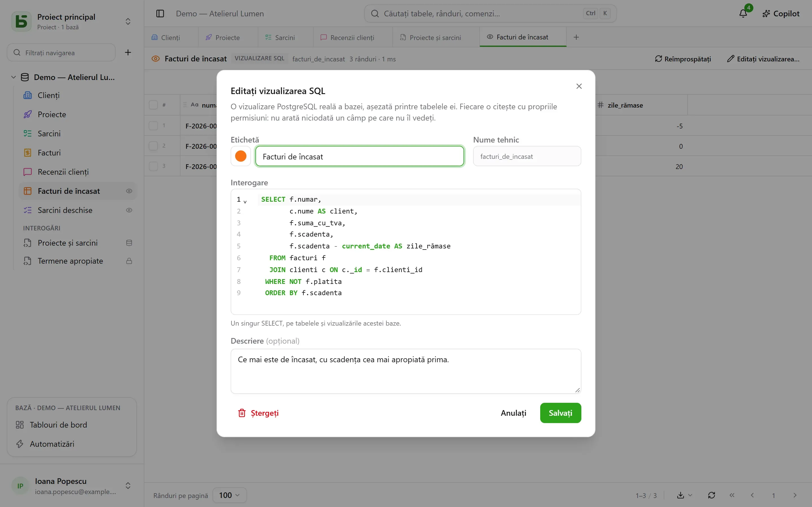The image size is (812, 507).
Task: Expand the Proiect principal project switcher
Action: click(x=128, y=21)
